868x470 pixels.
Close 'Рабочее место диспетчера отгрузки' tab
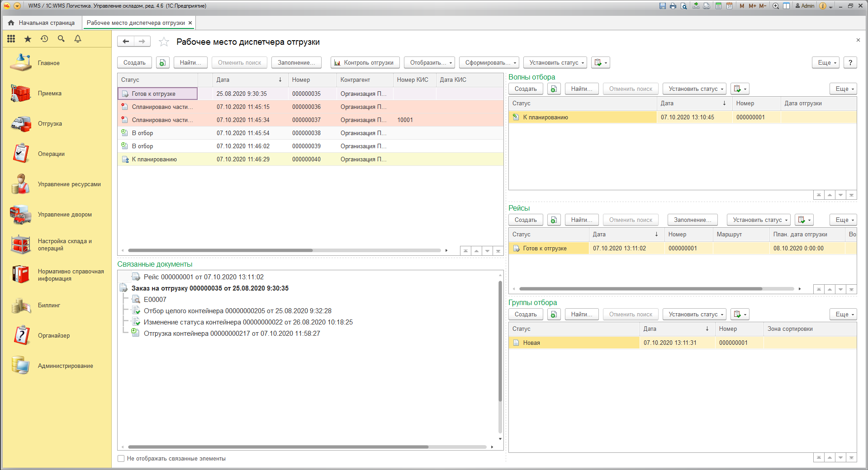tap(190, 23)
